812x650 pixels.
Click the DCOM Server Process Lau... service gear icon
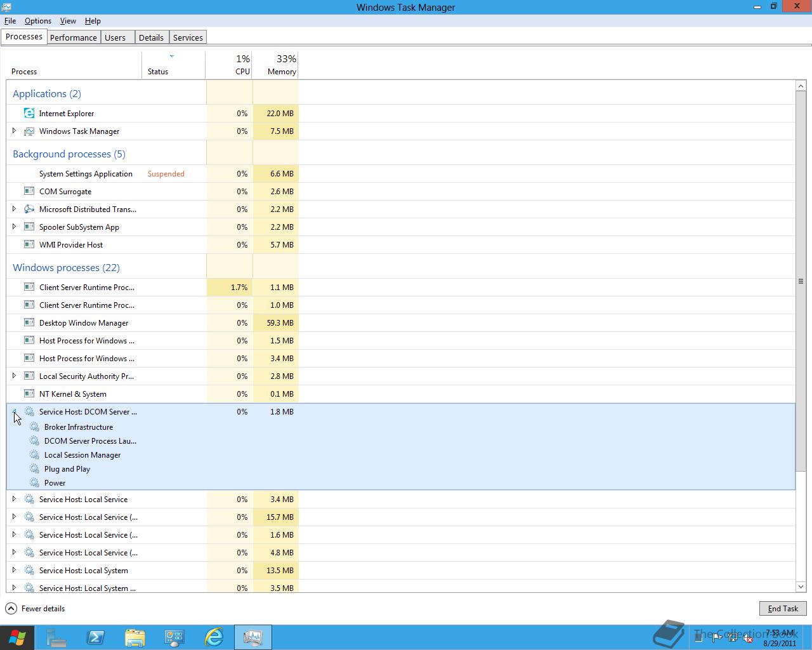[x=34, y=441]
